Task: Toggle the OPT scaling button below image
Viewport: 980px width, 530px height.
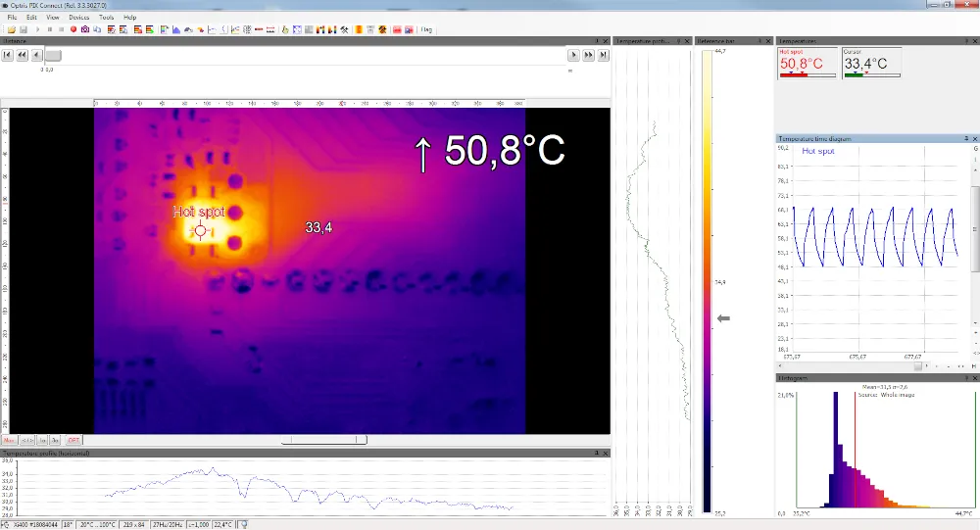Action: click(73, 441)
